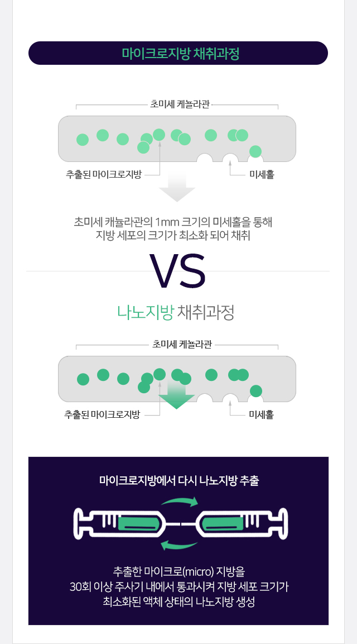
Task: Click the green down arrow in lower diagram
Action: [x=176, y=396]
